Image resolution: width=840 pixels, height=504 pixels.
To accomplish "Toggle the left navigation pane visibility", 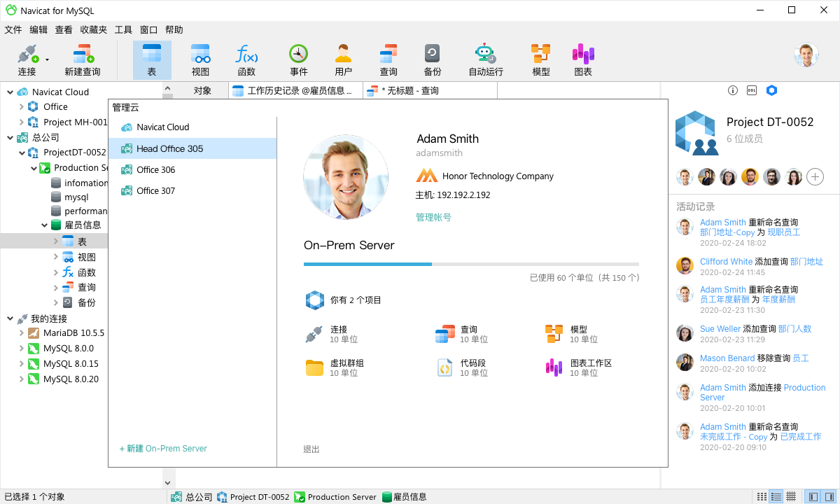I will click(813, 496).
